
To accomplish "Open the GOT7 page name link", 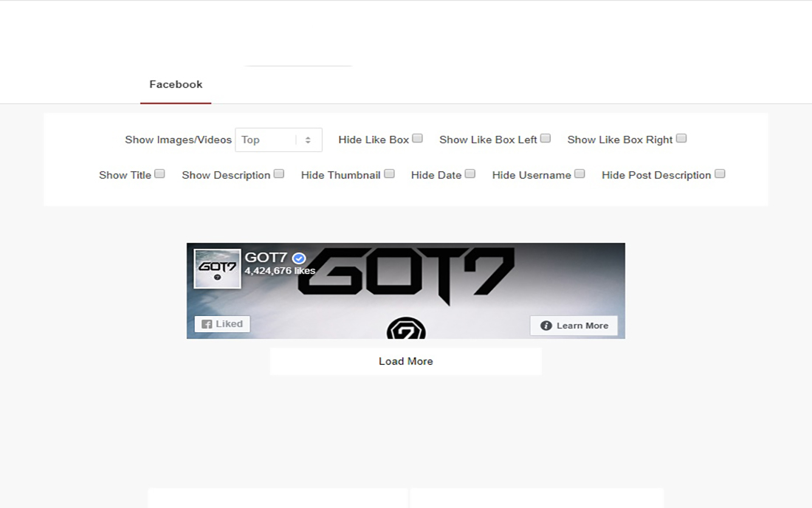I will (x=266, y=258).
